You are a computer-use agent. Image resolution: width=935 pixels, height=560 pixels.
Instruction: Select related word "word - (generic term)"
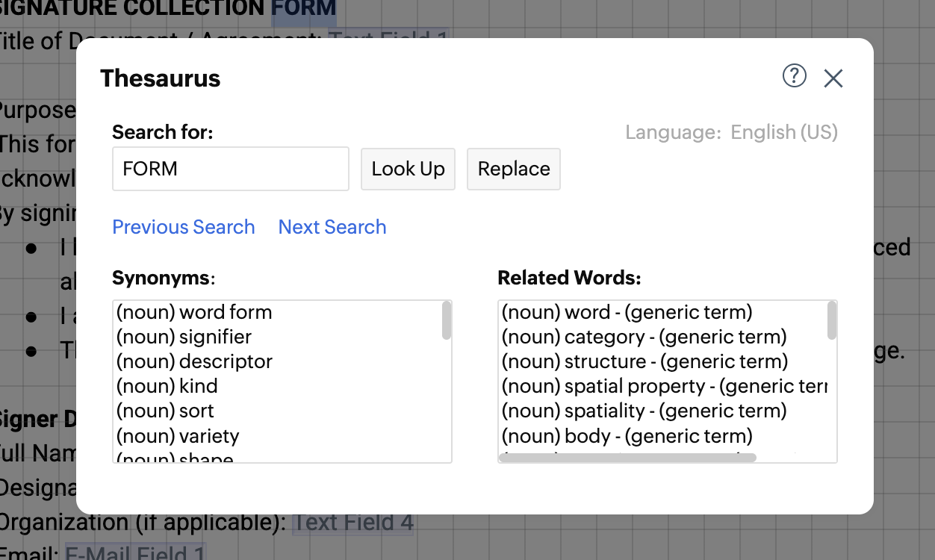pos(627,312)
